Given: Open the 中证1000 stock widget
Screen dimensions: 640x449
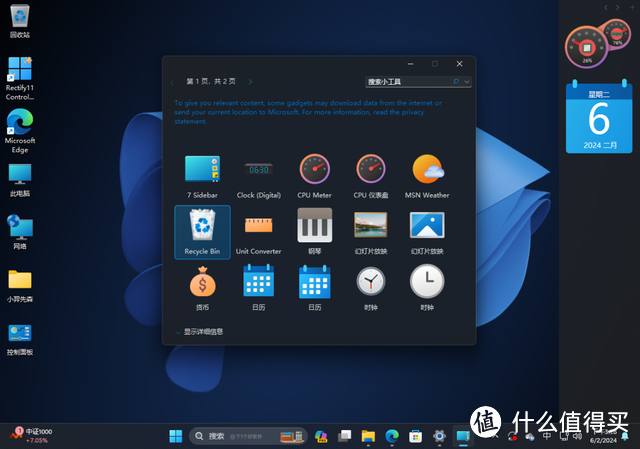Looking at the screenshot, I should 31,436.
